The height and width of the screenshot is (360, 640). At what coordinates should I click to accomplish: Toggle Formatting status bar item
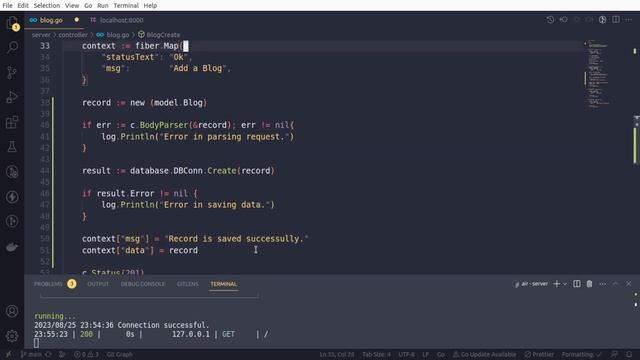click(582, 354)
